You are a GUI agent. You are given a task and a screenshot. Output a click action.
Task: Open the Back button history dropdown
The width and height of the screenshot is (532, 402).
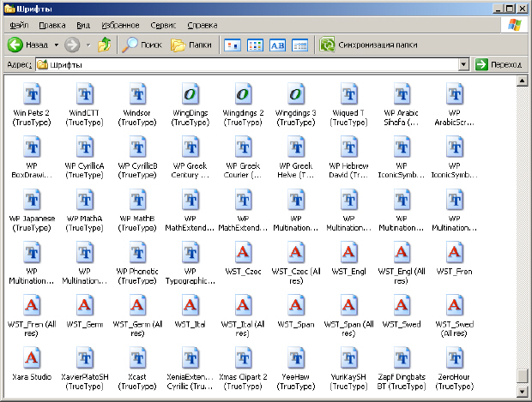[x=57, y=45]
